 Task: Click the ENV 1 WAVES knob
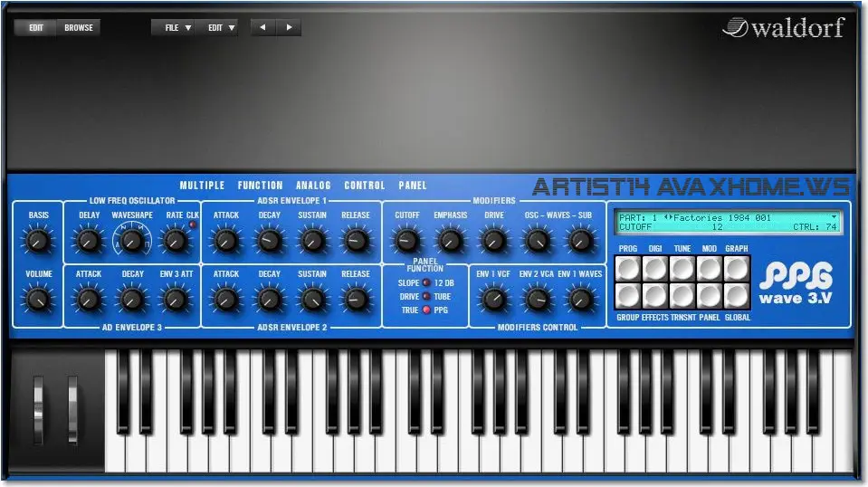(581, 300)
